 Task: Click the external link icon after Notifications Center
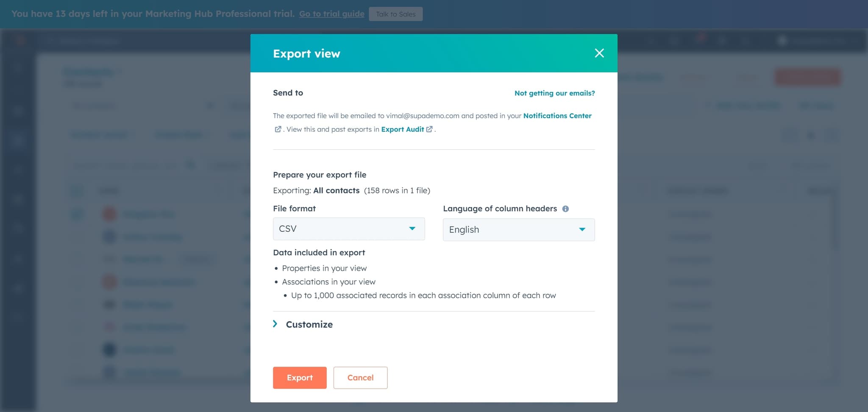point(278,129)
